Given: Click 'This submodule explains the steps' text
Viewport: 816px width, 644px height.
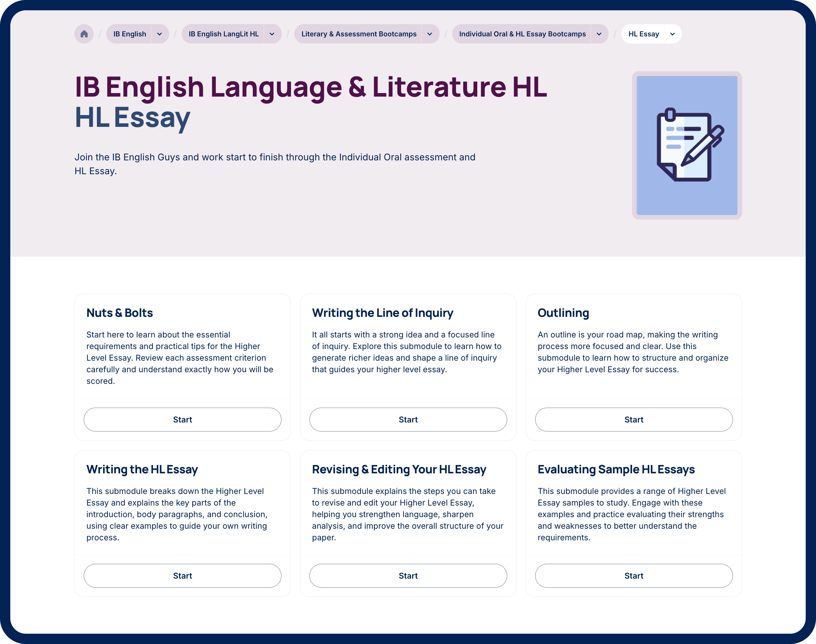Looking at the screenshot, I should (408, 514).
